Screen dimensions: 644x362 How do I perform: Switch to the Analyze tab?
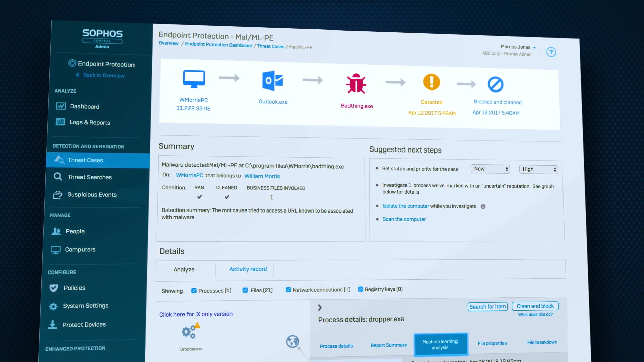coord(183,269)
